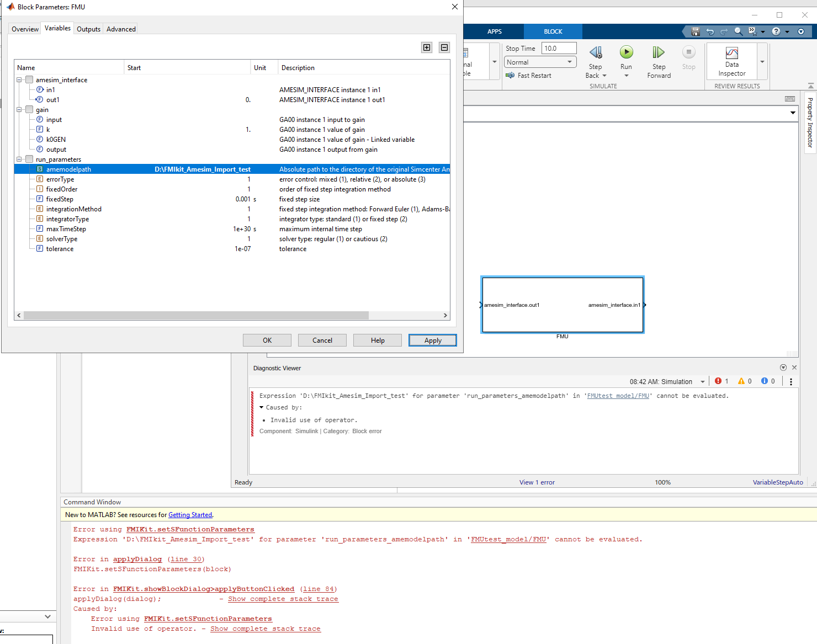Collapse the run_parameters tree node
Viewport: 817px width, 644px height.
(19, 159)
